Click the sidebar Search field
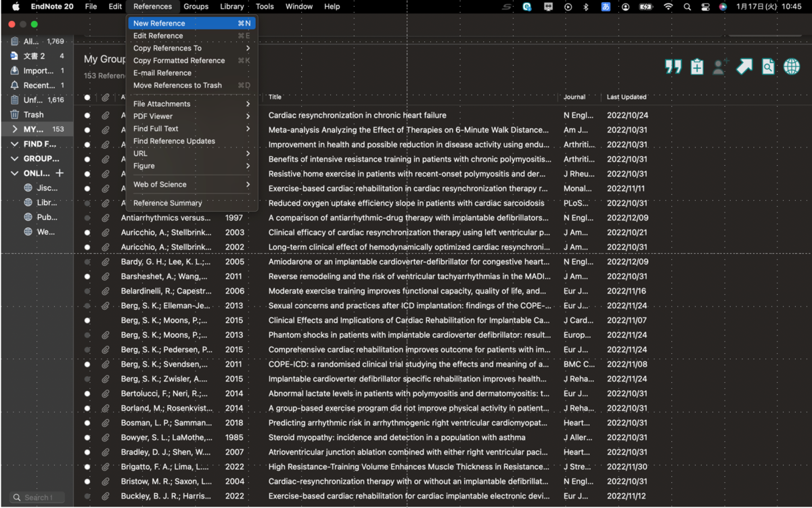The image size is (812, 508). (x=38, y=497)
